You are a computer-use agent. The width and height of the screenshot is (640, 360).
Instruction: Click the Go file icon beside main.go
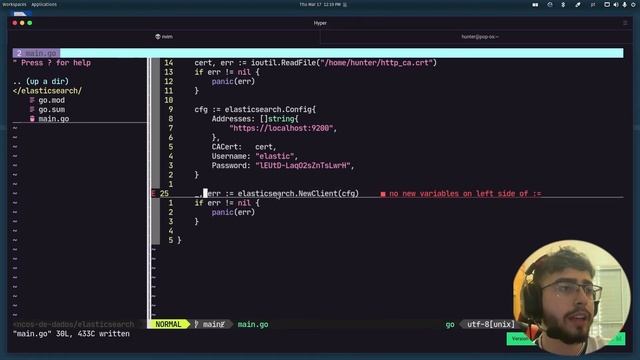32,119
